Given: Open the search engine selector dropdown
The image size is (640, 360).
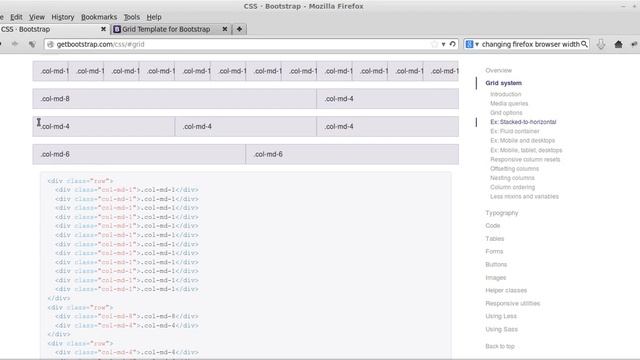Looking at the screenshot, I should pyautogui.click(x=472, y=44).
